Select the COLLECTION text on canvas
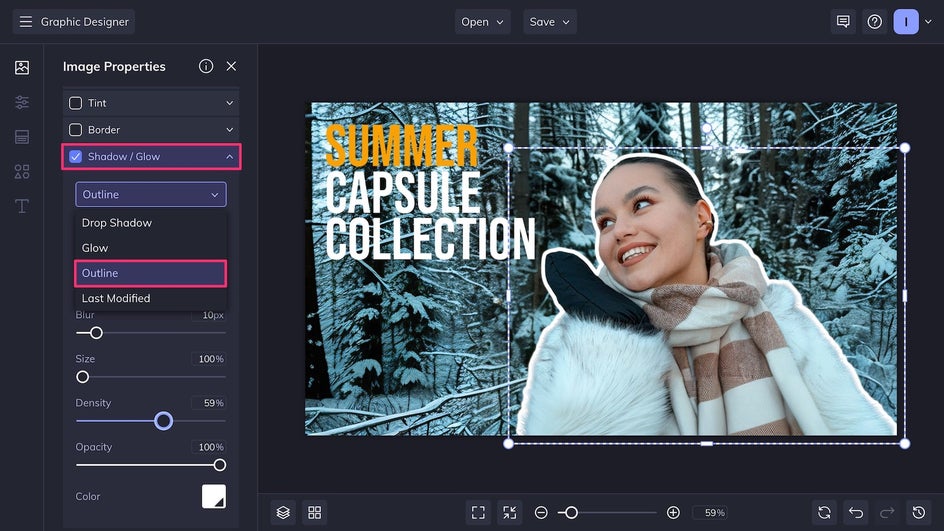The image size is (944, 531). [x=430, y=239]
